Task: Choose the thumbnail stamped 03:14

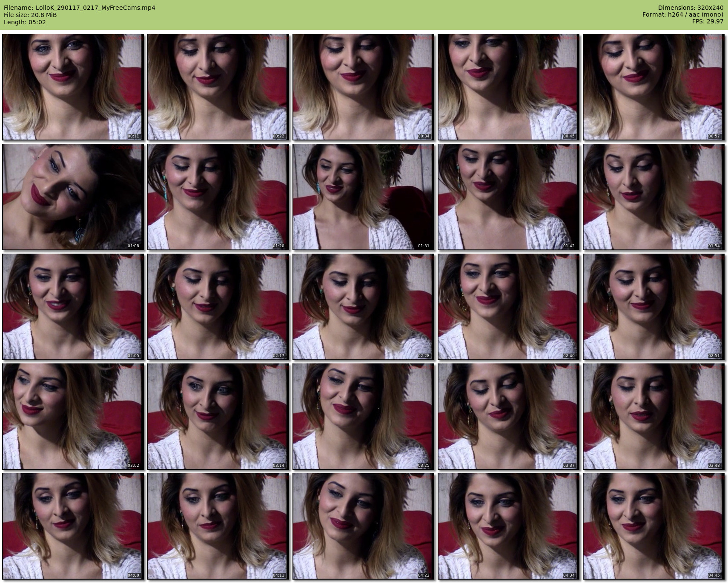Action: (x=218, y=417)
